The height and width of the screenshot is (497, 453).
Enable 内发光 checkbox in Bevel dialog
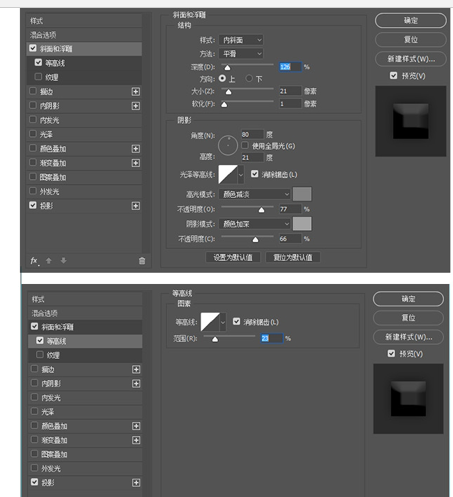[33, 120]
